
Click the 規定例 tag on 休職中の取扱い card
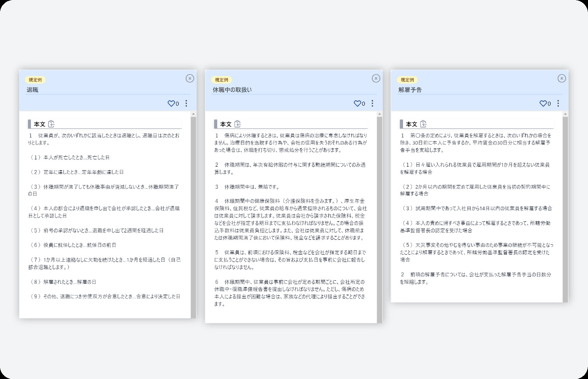point(222,80)
